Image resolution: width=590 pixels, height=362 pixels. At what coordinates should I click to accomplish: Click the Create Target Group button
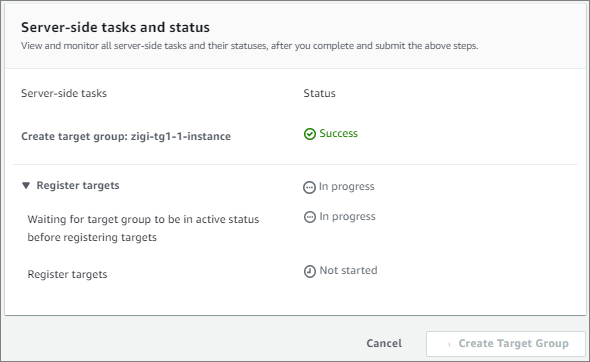pyautogui.click(x=506, y=344)
